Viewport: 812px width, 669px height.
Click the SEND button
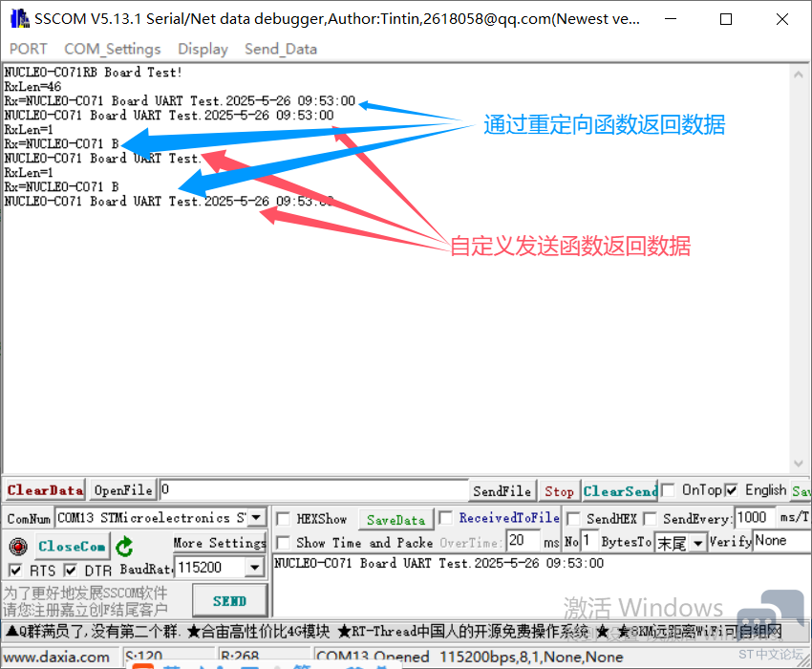click(229, 600)
